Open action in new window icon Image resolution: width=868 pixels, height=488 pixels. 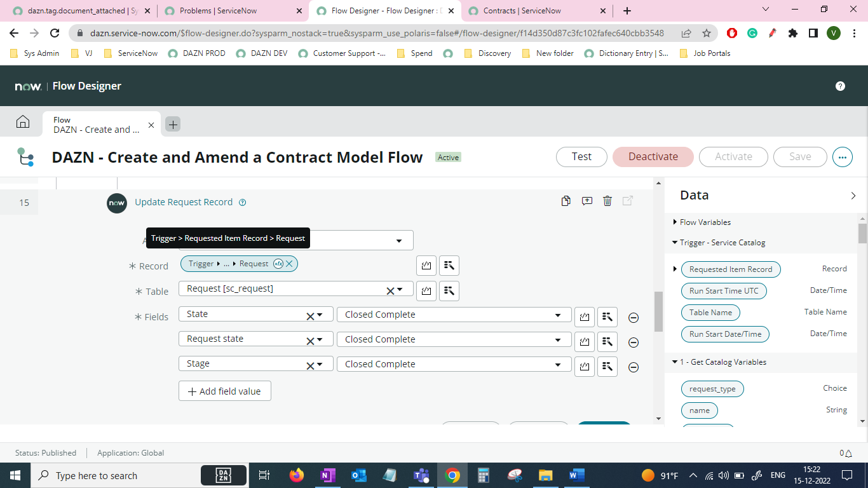627,201
